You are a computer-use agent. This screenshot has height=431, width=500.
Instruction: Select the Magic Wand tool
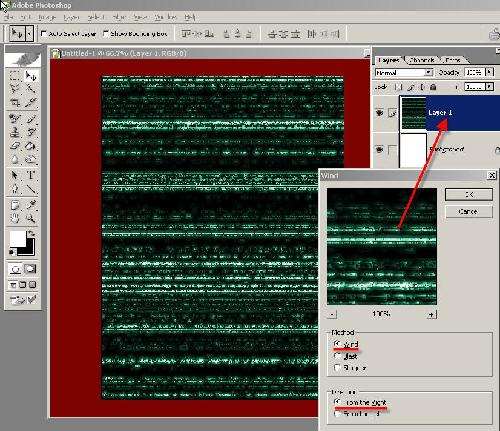[31, 89]
